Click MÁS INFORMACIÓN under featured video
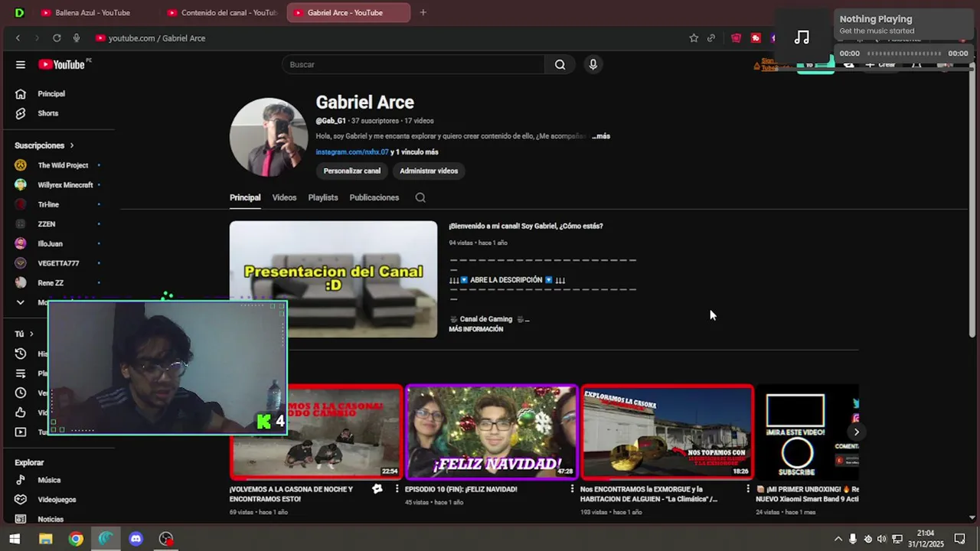Viewport: 980px width, 551px height. click(x=476, y=329)
